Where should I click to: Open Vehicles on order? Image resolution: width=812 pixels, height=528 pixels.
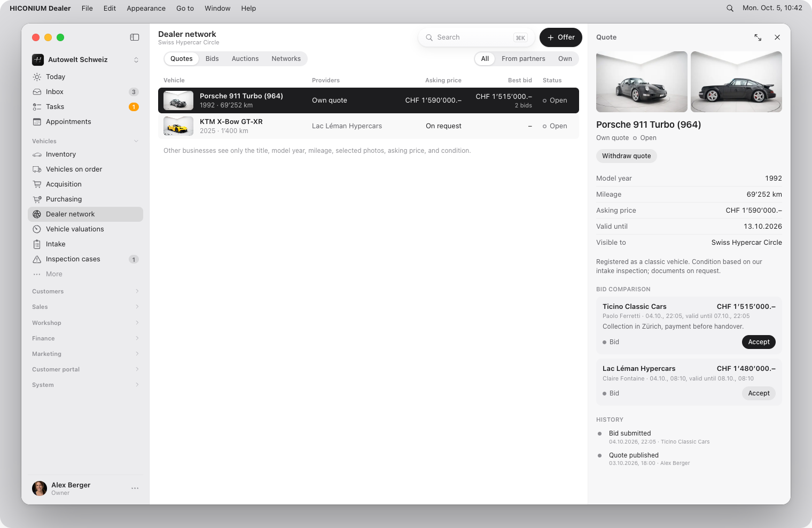coord(85,169)
